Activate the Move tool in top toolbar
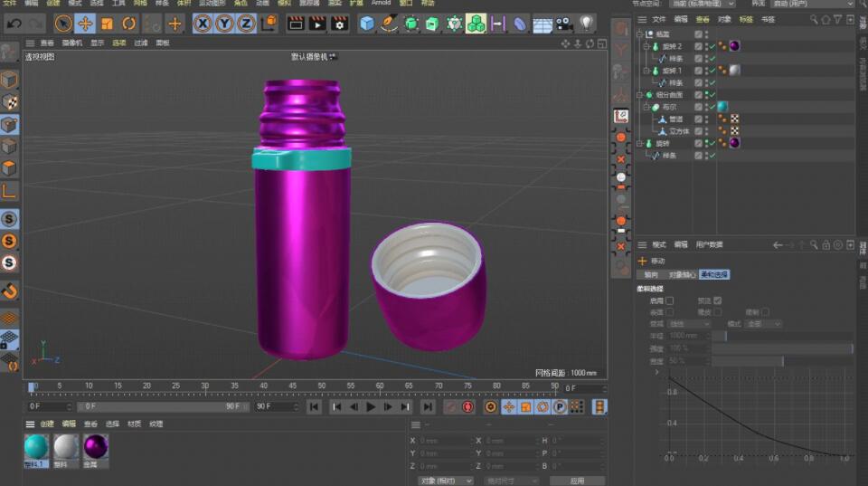 click(85, 24)
